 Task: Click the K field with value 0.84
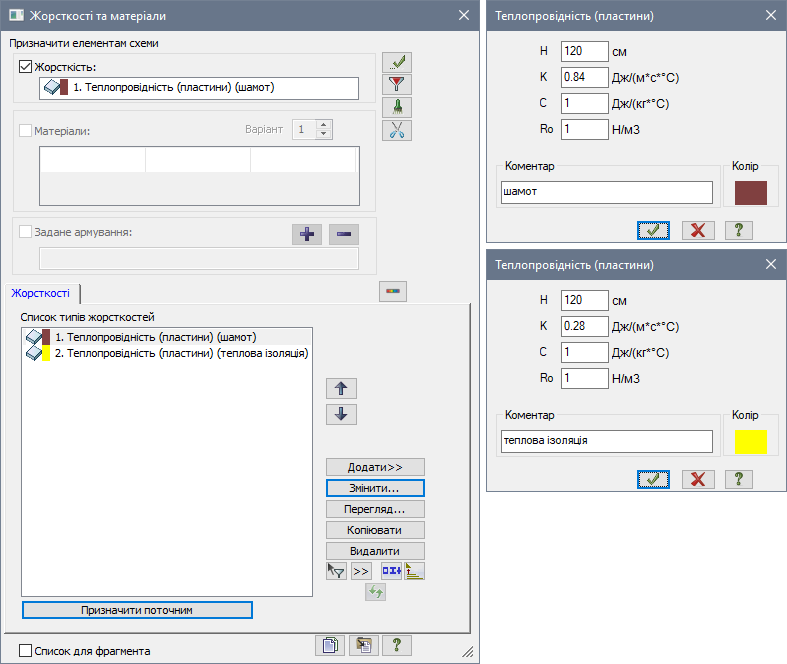(x=585, y=76)
